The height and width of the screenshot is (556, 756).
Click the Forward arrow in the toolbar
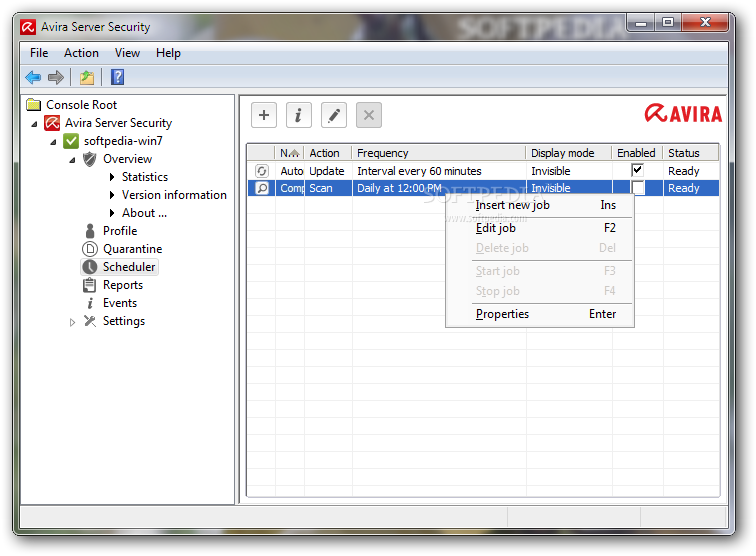56,77
